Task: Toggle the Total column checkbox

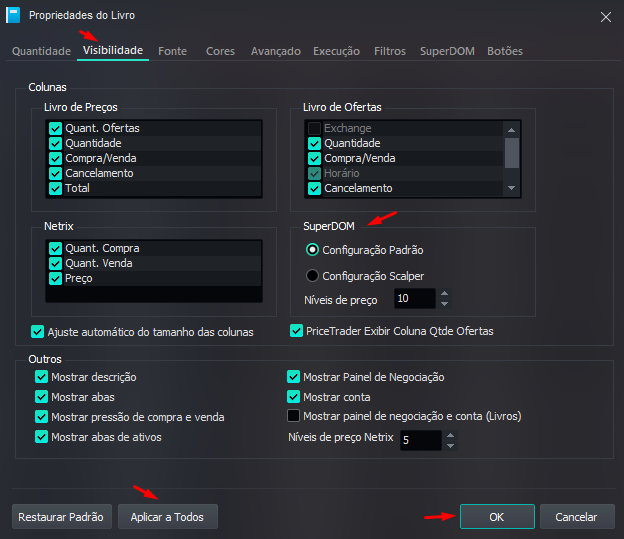Action: pyautogui.click(x=55, y=188)
